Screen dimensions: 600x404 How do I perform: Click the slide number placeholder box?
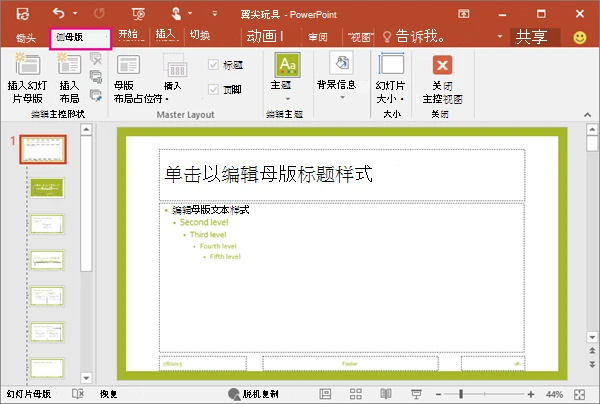493,363
